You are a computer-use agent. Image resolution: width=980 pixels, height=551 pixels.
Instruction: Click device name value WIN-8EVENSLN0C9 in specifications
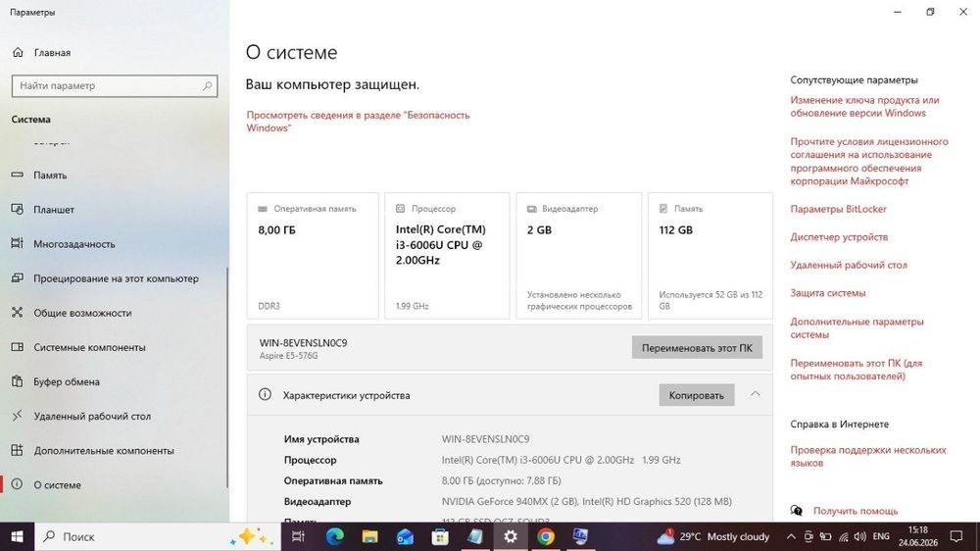(x=485, y=439)
